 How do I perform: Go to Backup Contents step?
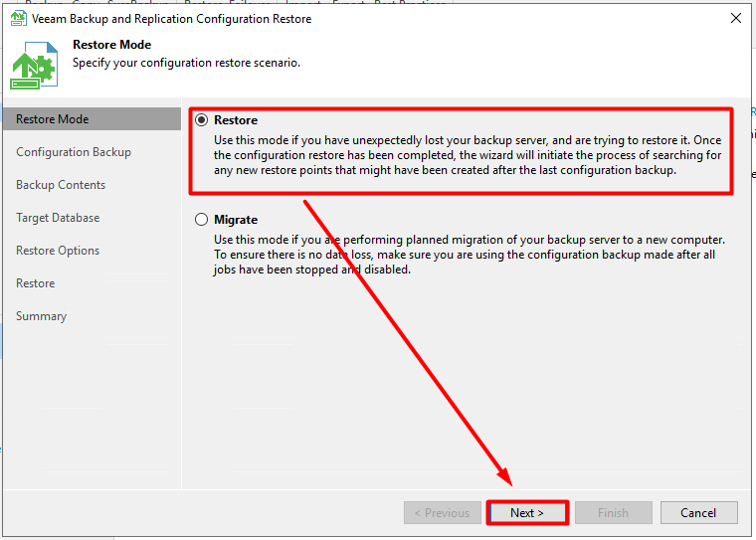(x=61, y=185)
